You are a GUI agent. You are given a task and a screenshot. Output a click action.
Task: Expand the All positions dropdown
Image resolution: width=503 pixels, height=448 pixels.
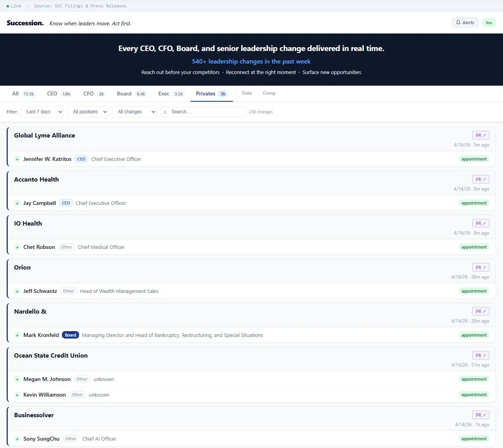pyautogui.click(x=88, y=112)
